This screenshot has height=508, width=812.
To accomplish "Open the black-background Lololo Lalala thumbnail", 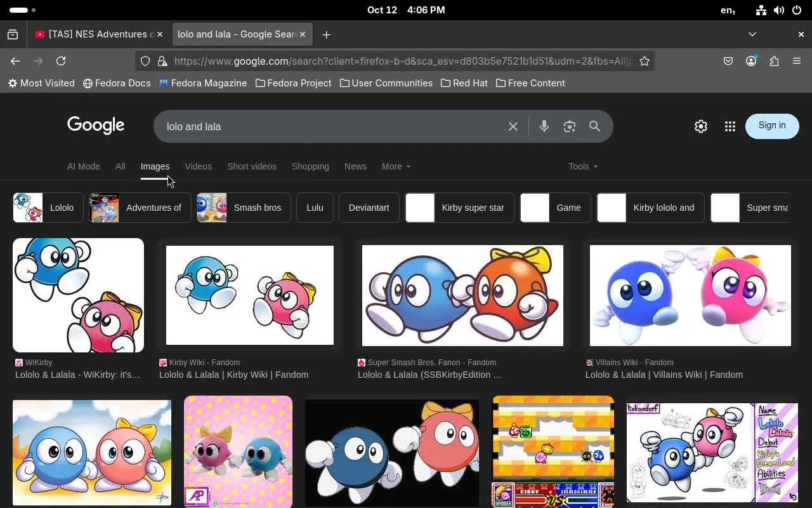I will 392,453.
